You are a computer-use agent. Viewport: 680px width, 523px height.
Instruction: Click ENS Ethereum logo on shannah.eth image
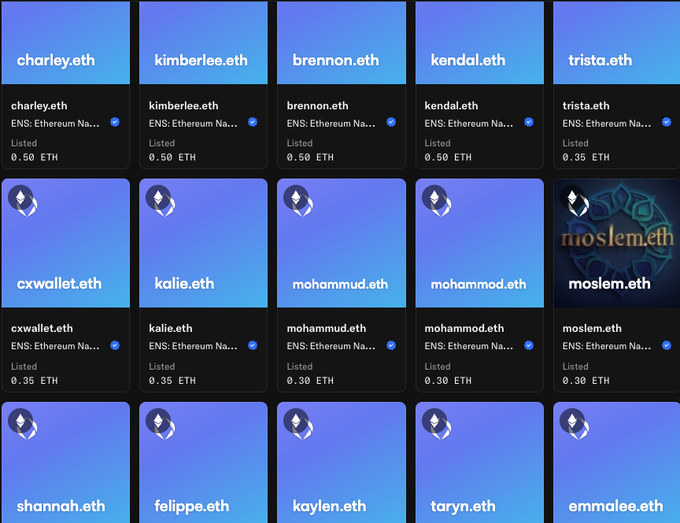[x=23, y=424]
